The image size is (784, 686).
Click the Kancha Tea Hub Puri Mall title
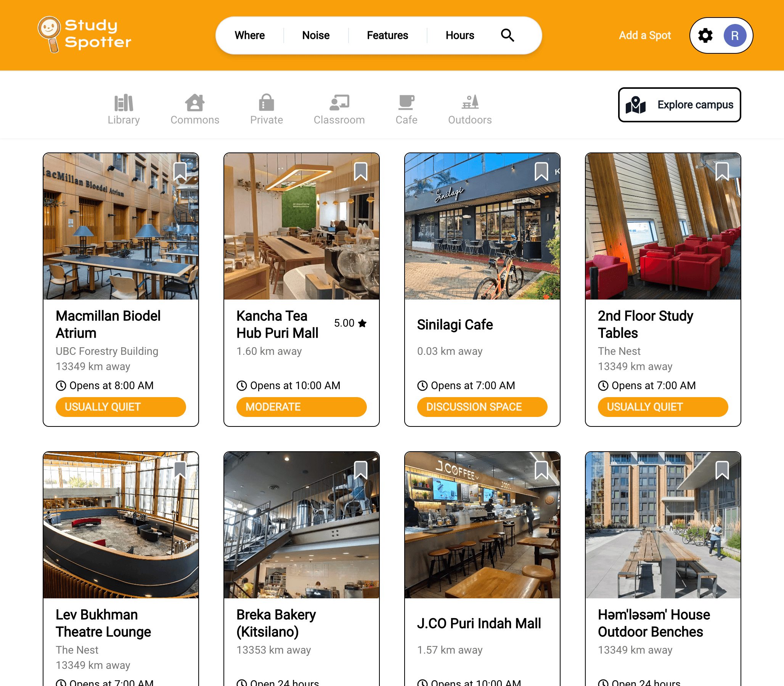(x=277, y=325)
